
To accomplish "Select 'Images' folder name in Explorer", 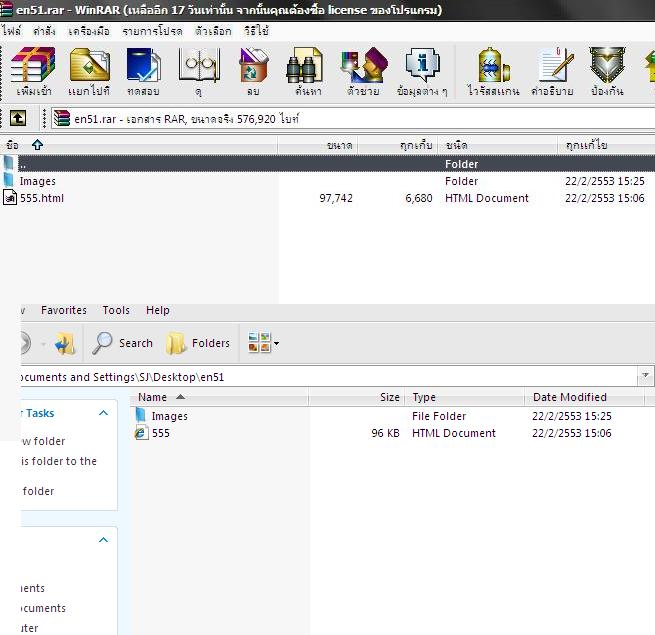I will coord(169,416).
